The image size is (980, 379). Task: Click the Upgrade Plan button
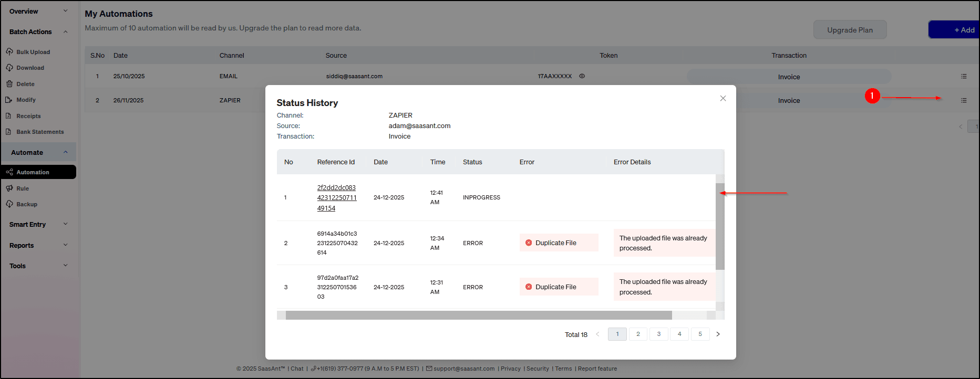coord(849,30)
